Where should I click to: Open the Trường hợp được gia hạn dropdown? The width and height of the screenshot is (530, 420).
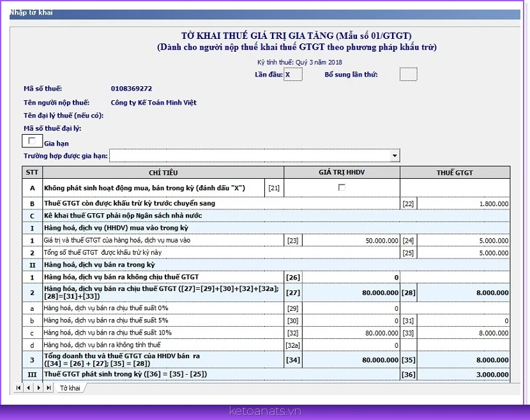(395, 156)
